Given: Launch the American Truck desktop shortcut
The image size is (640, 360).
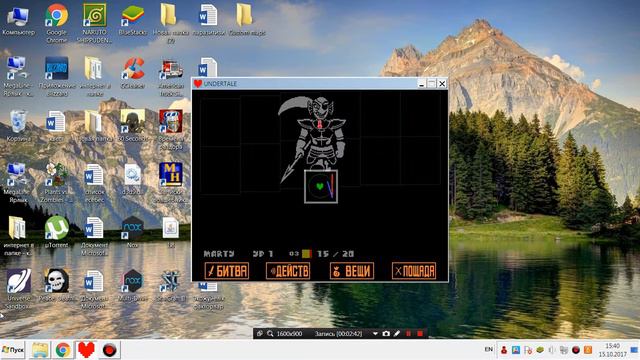Looking at the screenshot, I should 171,77.
